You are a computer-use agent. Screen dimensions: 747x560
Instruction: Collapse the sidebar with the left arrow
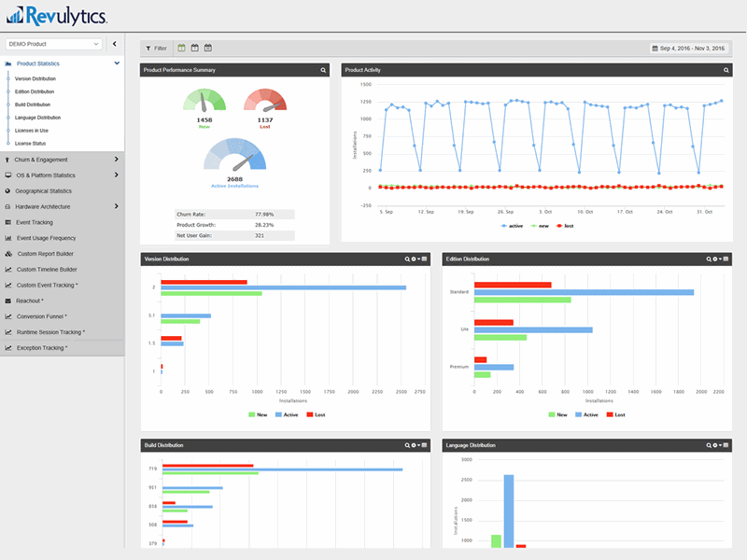click(x=114, y=44)
